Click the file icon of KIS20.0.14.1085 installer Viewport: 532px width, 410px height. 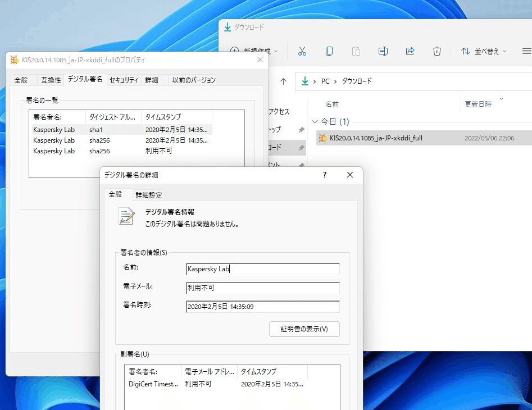322,138
